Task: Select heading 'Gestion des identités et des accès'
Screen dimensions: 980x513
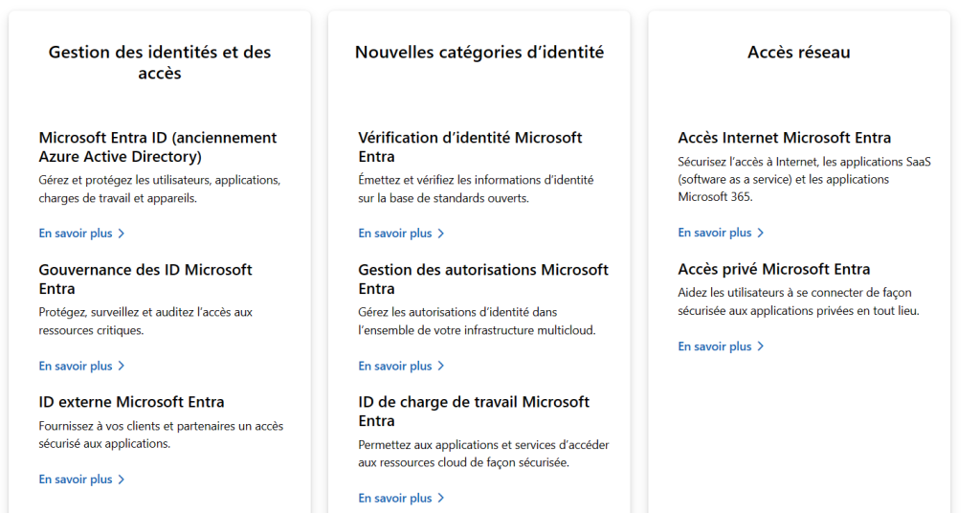Action: click(x=160, y=62)
